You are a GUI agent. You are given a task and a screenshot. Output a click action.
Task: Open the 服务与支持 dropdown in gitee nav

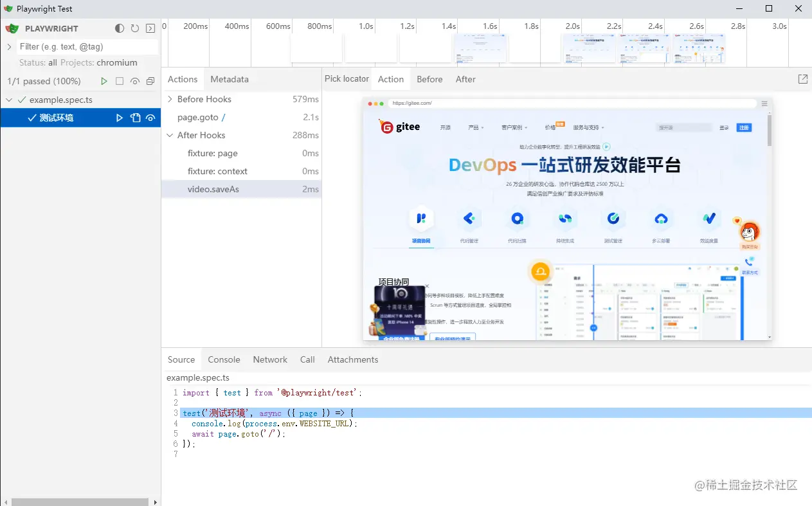[x=589, y=127]
